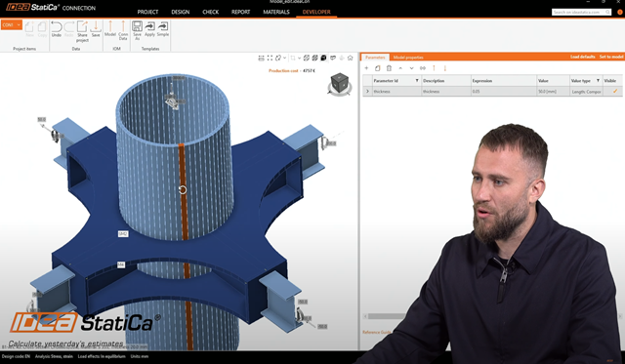
Task: Click the Apply template icon
Action: tap(149, 29)
